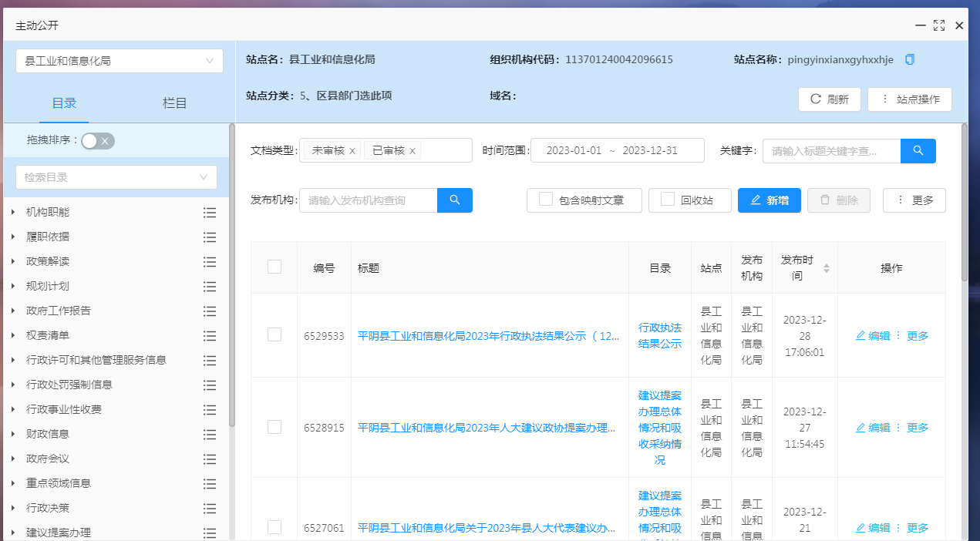Click the start date 2023-01-01 field
This screenshot has width=980, height=541.
[x=574, y=151]
